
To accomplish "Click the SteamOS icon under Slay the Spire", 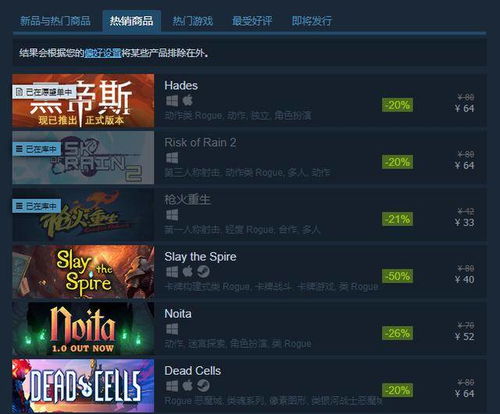I will [203, 272].
